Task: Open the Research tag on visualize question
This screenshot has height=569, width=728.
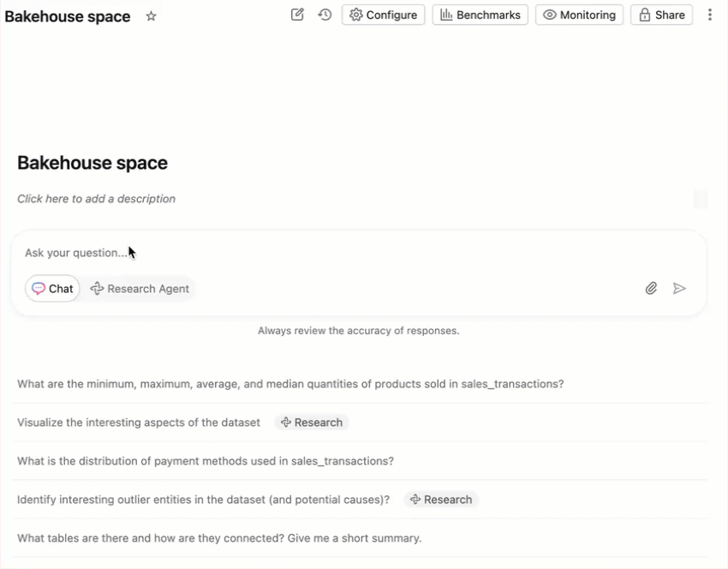Action: 312,422
